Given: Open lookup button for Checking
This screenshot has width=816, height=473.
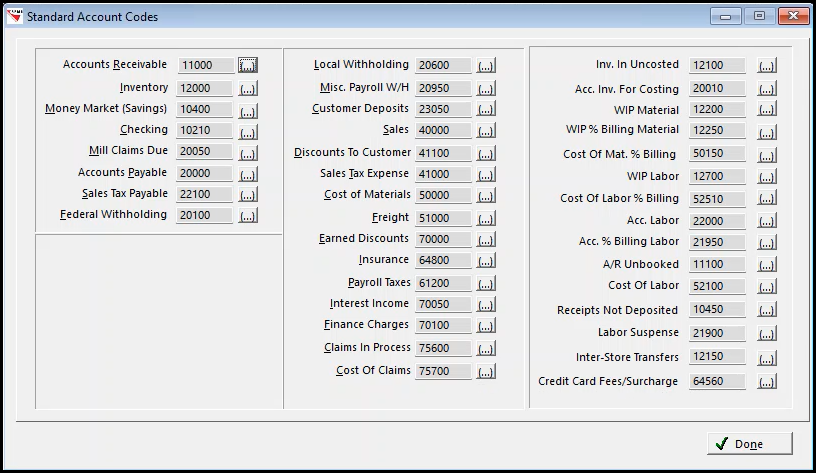Looking at the screenshot, I should point(248,132).
